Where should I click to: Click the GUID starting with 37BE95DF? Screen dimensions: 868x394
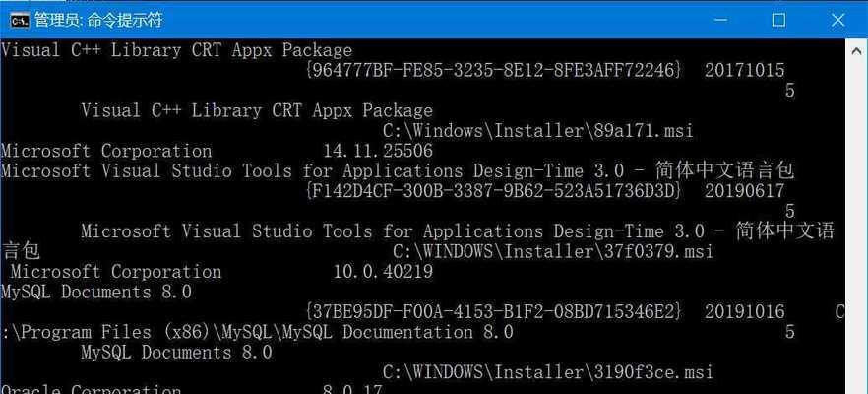(494, 312)
